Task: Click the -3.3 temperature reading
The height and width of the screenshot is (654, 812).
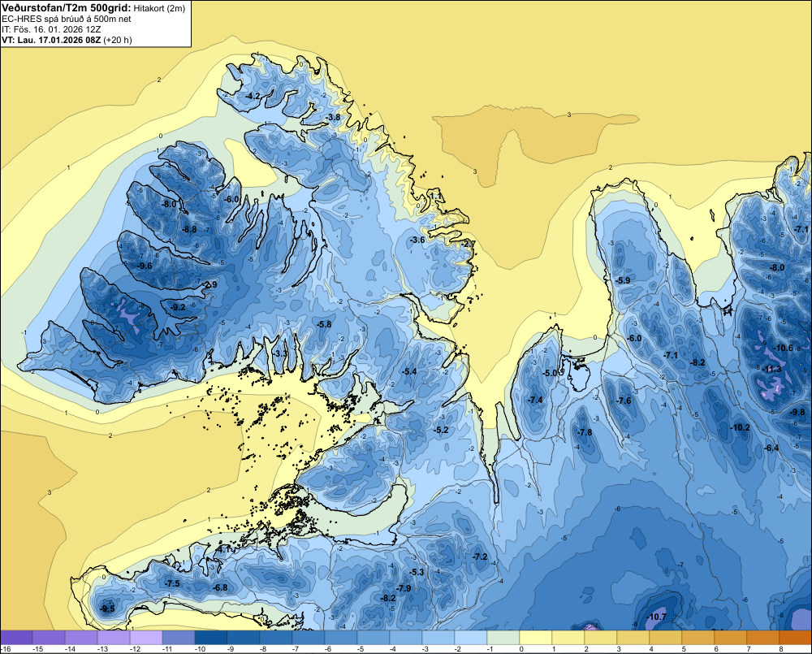Action: pyautogui.click(x=280, y=353)
